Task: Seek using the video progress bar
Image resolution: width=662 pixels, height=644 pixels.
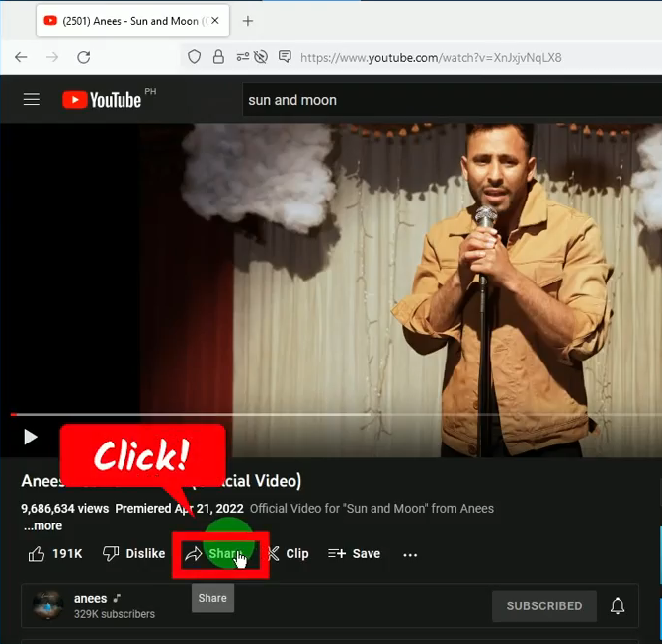Action: coord(336,415)
